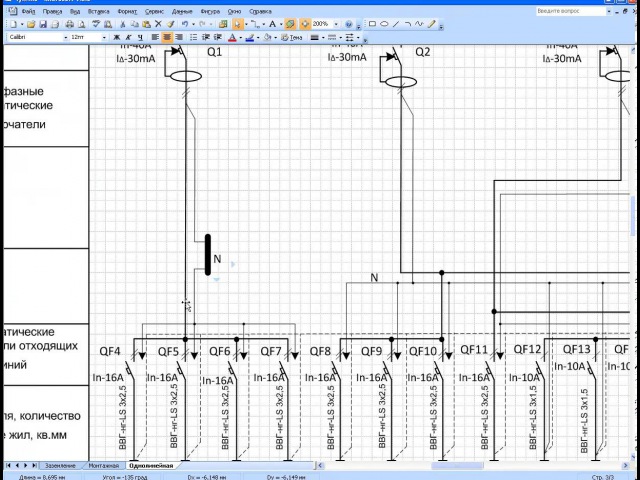
Task: Choose the fill color bucket
Action: (267, 38)
